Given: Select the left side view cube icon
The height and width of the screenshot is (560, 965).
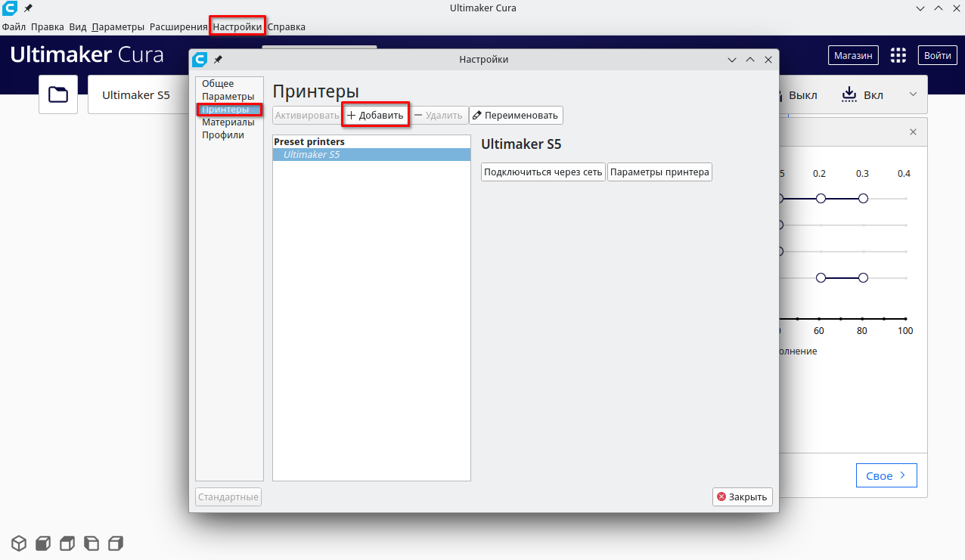Looking at the screenshot, I should click(x=92, y=543).
